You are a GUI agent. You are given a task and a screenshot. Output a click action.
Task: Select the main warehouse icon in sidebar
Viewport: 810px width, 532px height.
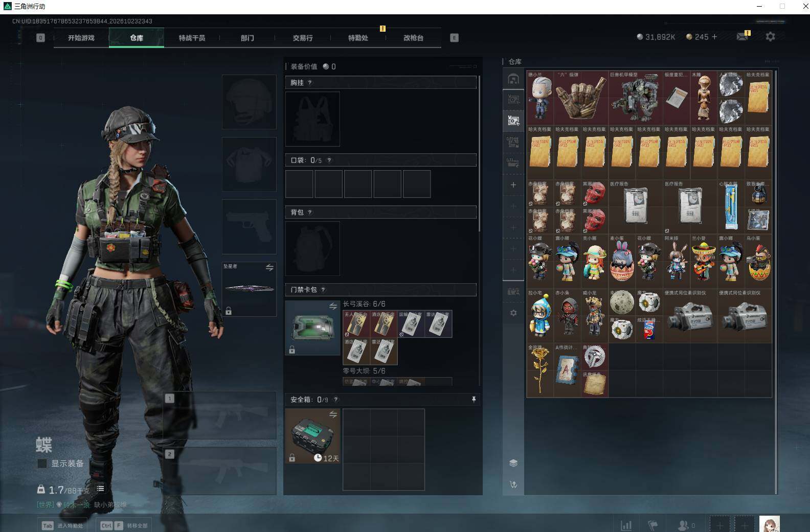[513, 78]
